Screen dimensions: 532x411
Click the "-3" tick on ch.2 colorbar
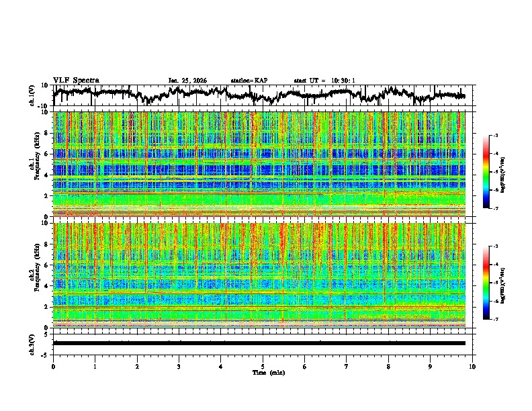496,246
